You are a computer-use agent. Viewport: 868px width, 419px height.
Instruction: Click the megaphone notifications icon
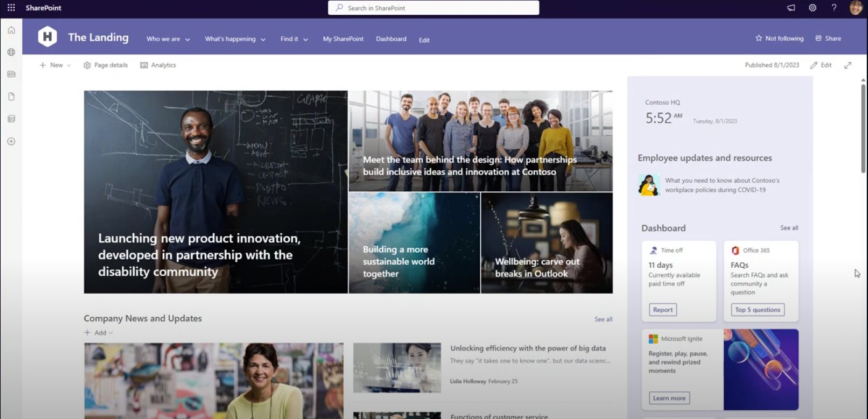click(791, 8)
